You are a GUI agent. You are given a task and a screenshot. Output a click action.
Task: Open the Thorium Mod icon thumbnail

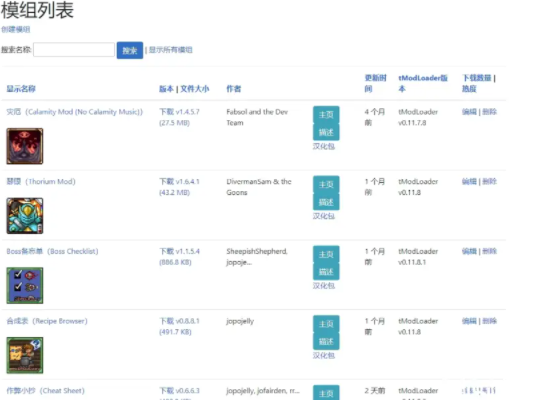[25, 216]
